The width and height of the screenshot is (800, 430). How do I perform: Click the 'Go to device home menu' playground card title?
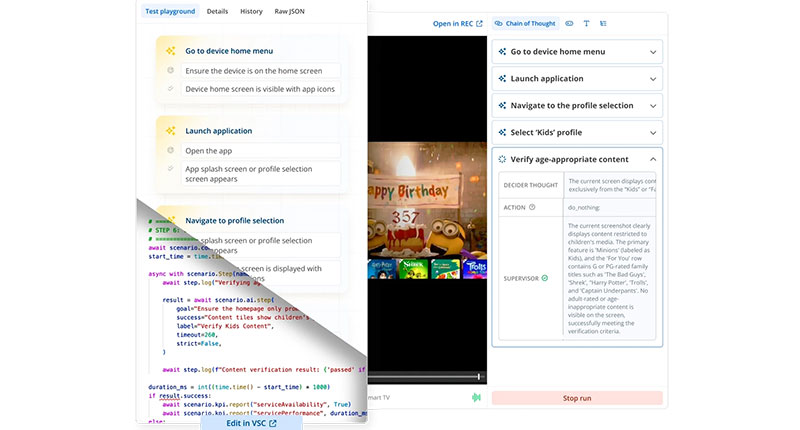coord(229,51)
